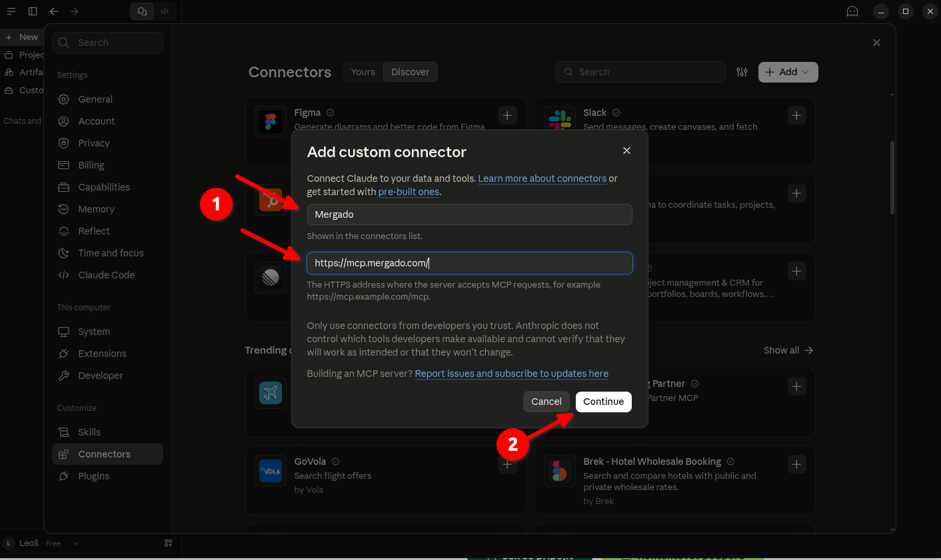Open the Brek connector logo
Screen dimensions: 941x560
pyautogui.click(x=560, y=471)
